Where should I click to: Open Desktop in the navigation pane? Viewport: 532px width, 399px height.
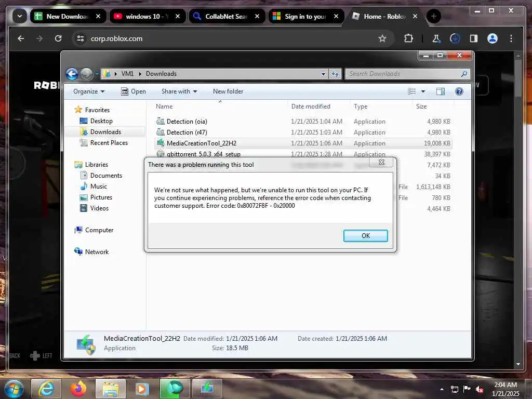(101, 121)
